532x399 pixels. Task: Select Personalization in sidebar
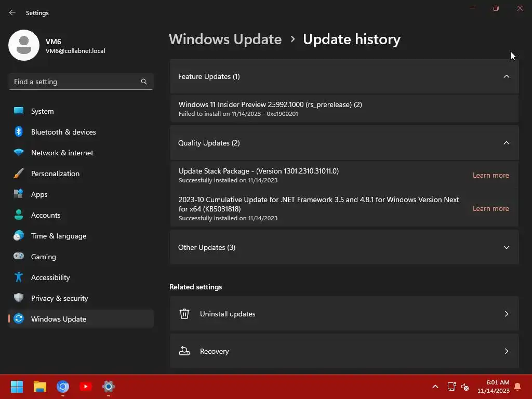click(81, 174)
